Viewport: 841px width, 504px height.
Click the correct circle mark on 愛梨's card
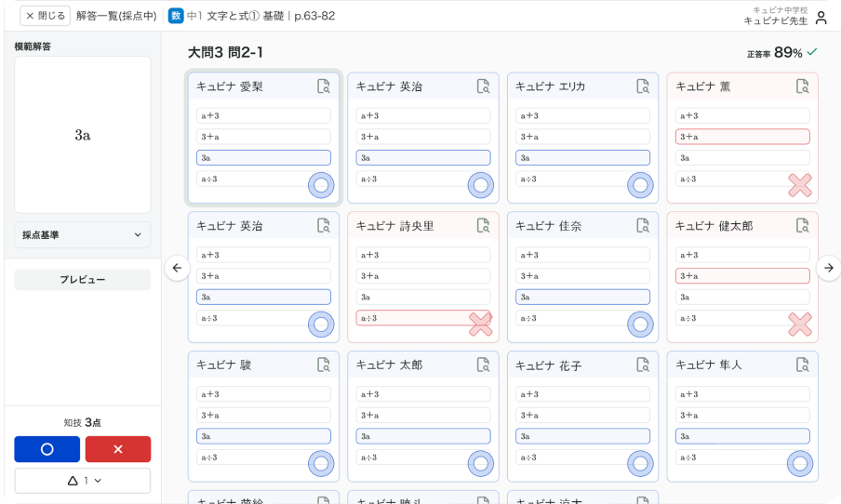pyautogui.click(x=321, y=186)
